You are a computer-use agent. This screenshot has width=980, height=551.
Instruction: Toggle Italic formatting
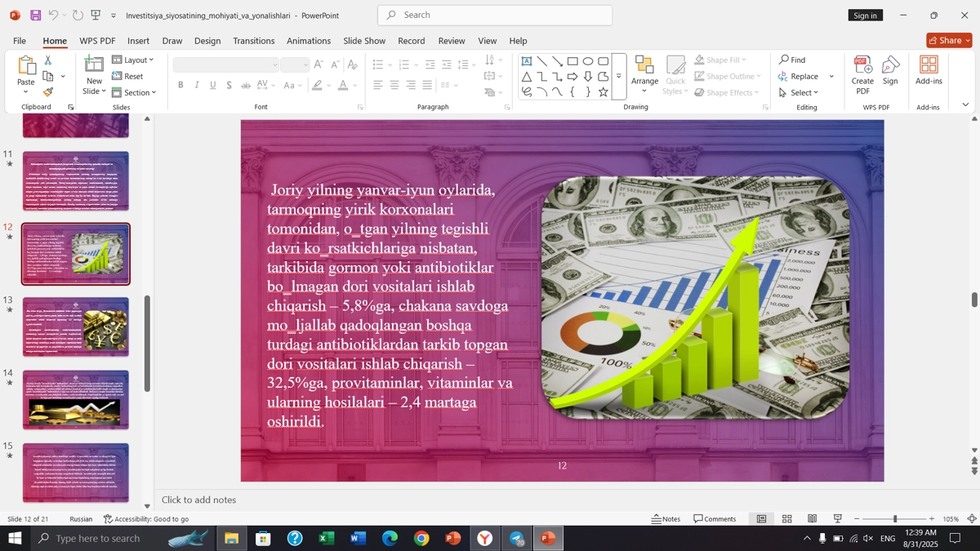(x=197, y=85)
